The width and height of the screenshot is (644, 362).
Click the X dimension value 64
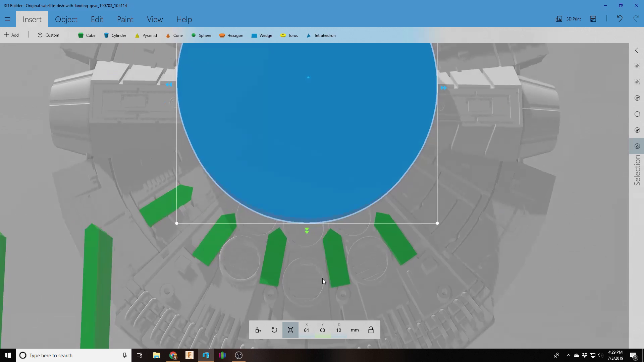point(306,330)
